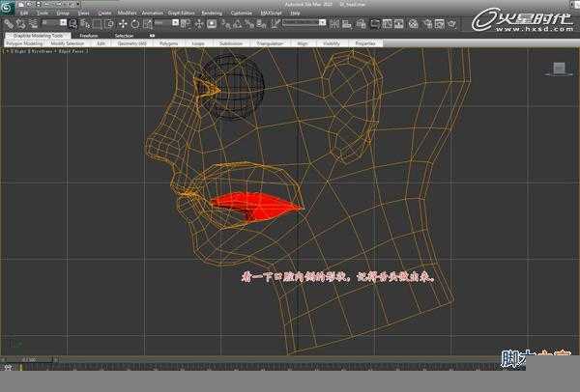Click the ViewCube in the viewport corner

tap(559, 69)
